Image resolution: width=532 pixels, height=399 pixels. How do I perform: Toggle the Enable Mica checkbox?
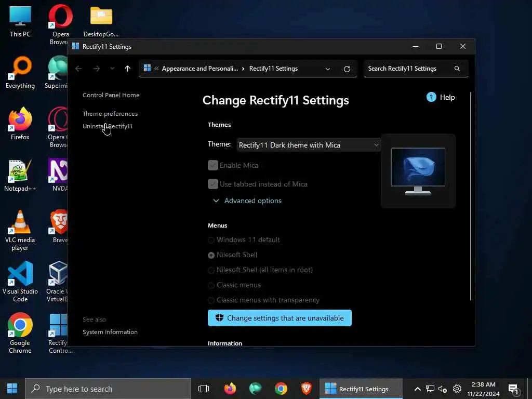coord(212,165)
